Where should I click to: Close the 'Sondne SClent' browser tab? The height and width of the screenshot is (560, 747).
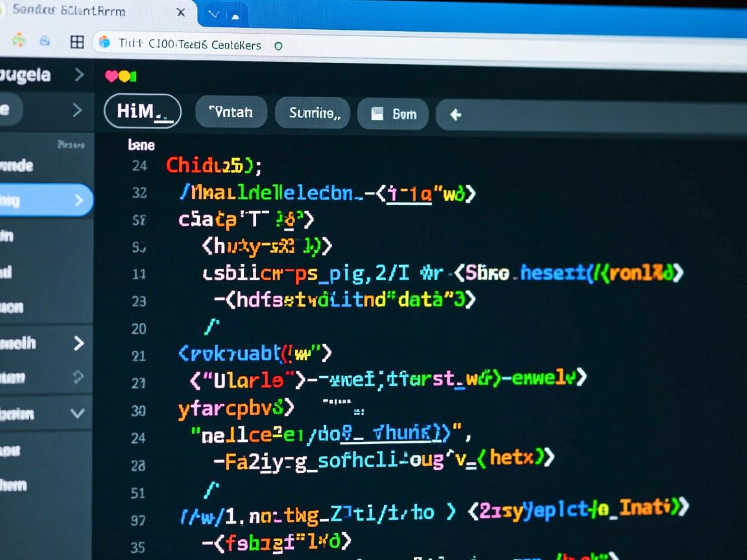coord(181,12)
